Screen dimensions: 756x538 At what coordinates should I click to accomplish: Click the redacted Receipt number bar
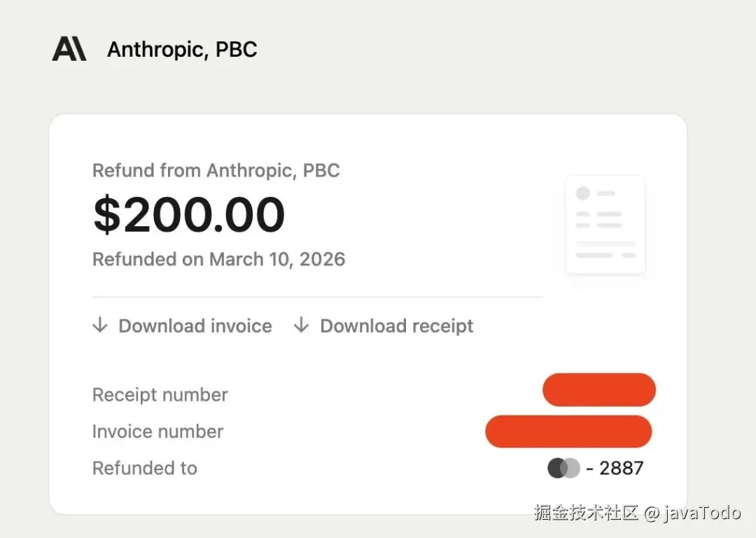tap(599, 389)
